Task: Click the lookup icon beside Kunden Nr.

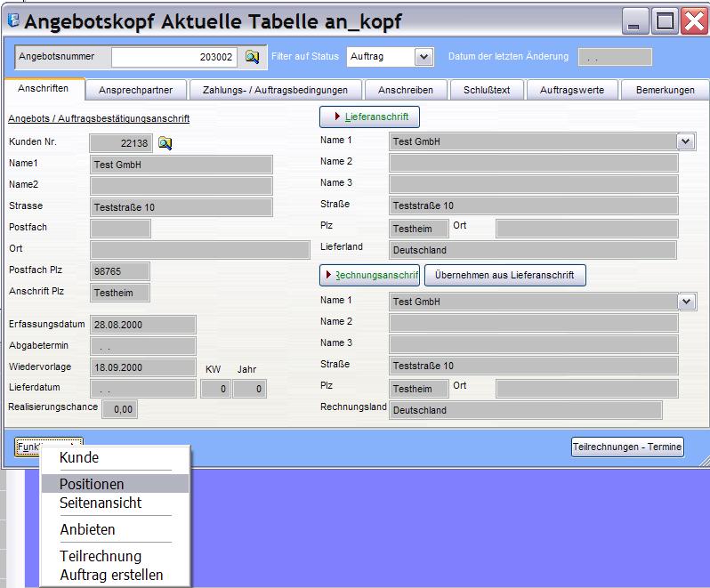Action: click(x=165, y=143)
